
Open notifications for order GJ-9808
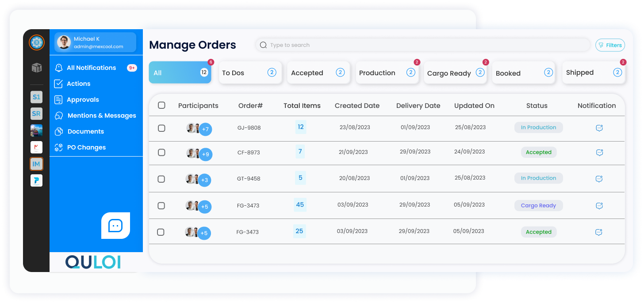(x=599, y=127)
